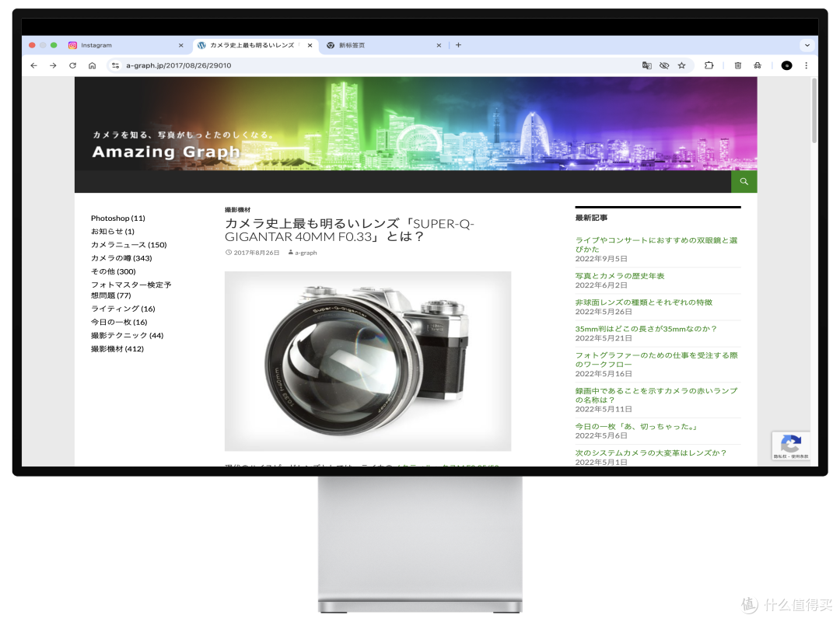Open the お知らせ (1) category
Viewport: 840px width, 622px height.
113,232
